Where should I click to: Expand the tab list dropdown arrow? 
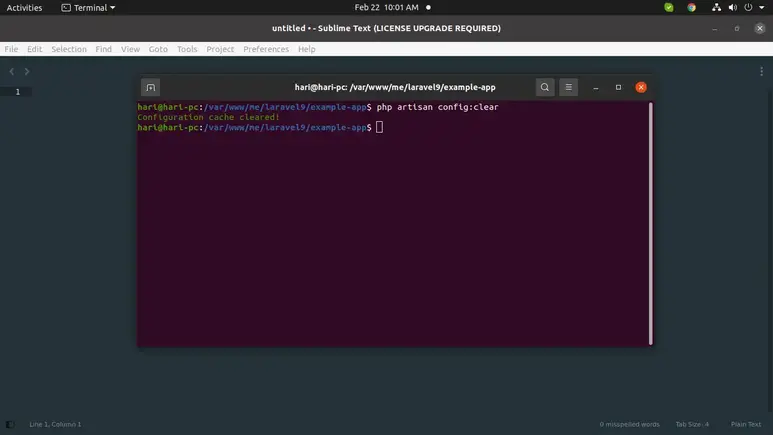[x=762, y=72]
